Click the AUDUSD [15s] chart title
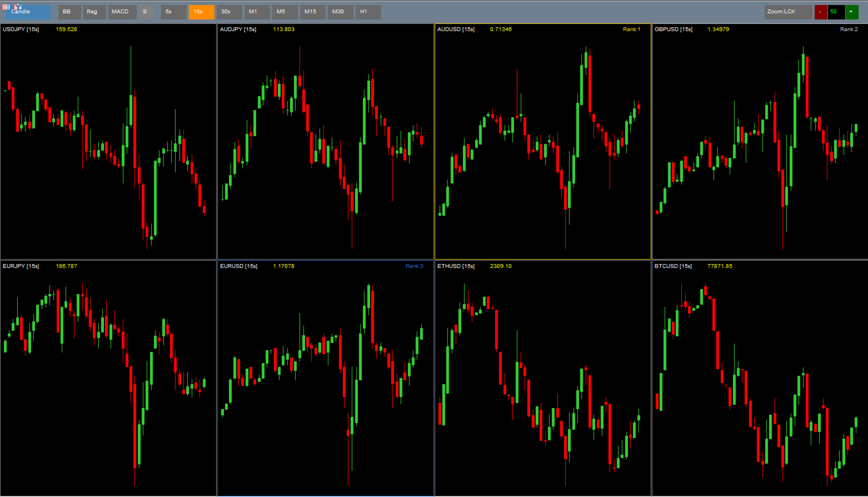This screenshot has height=497, width=868. point(456,29)
